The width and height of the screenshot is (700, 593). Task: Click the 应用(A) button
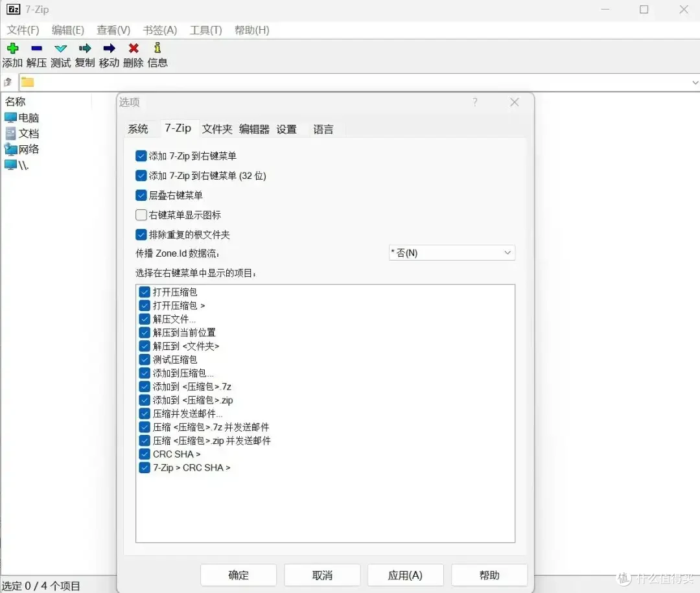tap(405, 575)
